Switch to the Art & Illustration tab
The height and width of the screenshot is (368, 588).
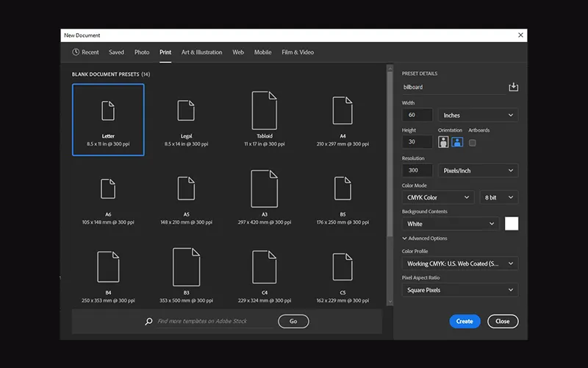(x=201, y=52)
